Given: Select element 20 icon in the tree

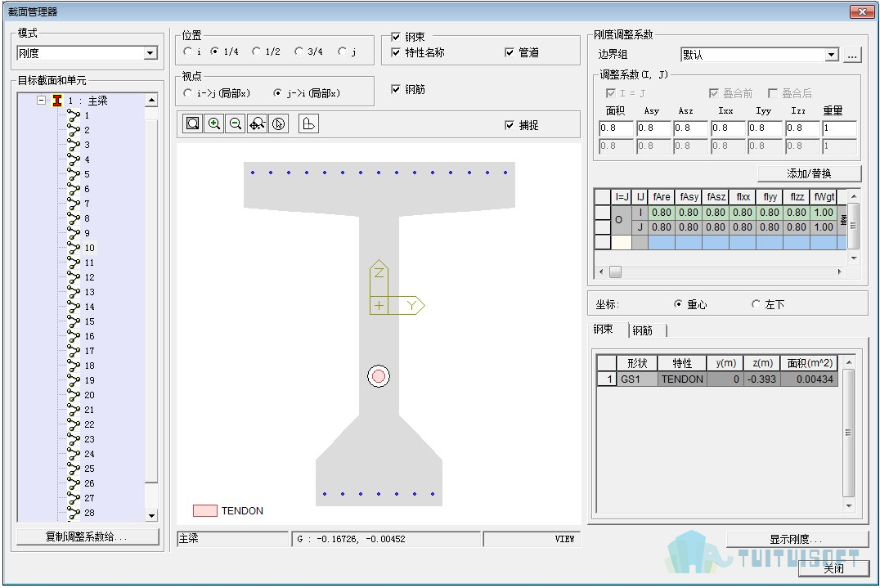Looking at the screenshot, I should (x=74, y=395).
